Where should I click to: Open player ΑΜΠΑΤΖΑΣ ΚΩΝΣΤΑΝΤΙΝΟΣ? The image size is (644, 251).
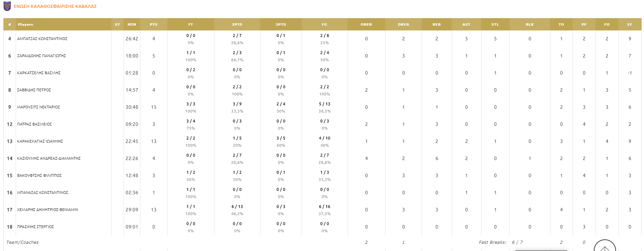[42, 39]
